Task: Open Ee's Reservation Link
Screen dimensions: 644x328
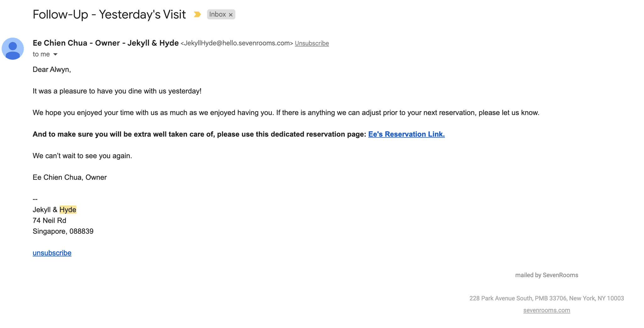Action: pos(406,134)
